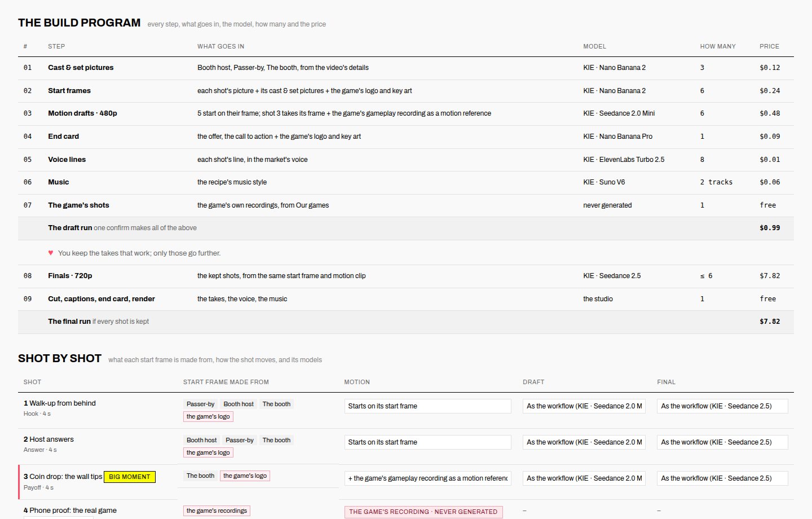812x519 pixels.
Task: Open the Final model dropdown for Walk-up from behind
Action: click(x=722, y=406)
